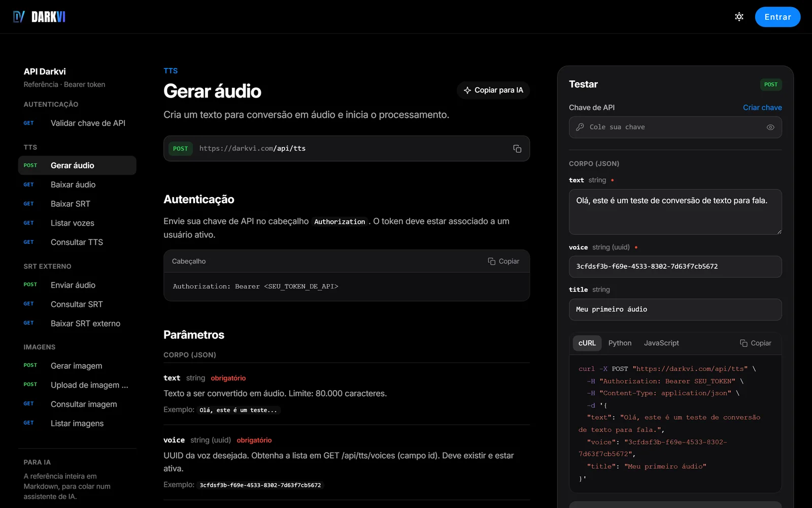Open Consultar imagem endpoint

[x=77, y=404]
